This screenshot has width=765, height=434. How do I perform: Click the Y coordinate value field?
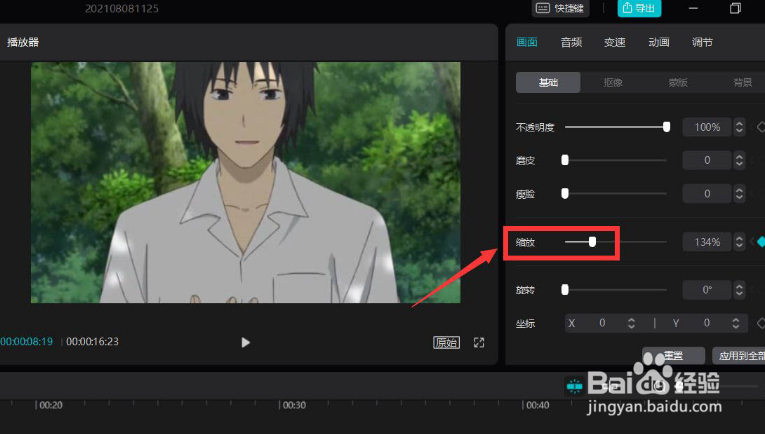(706, 323)
